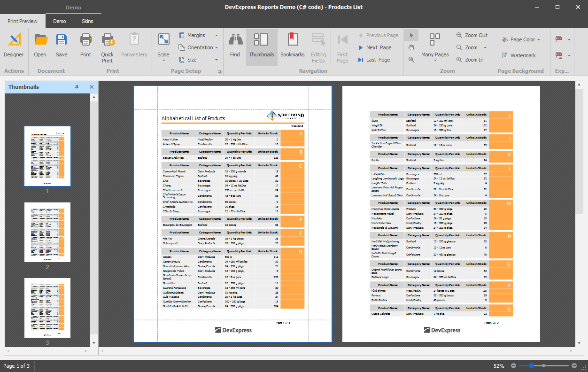Toggle the pointer selection tool

coord(411,35)
